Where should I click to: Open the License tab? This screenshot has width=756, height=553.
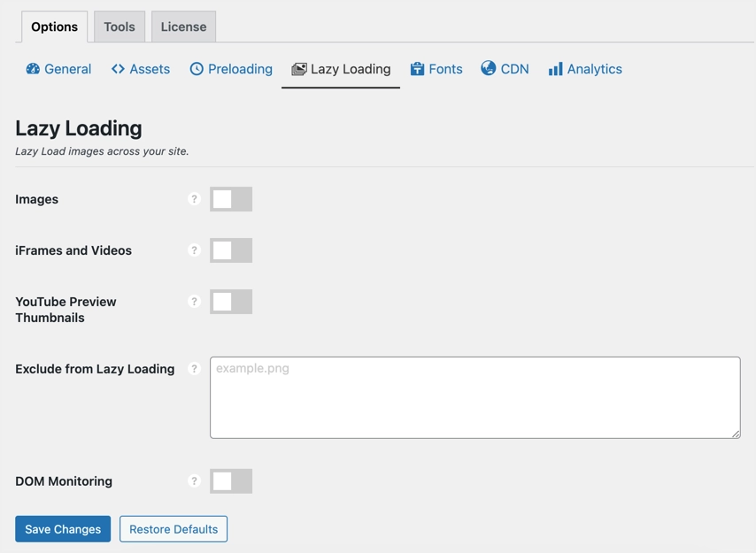183,27
